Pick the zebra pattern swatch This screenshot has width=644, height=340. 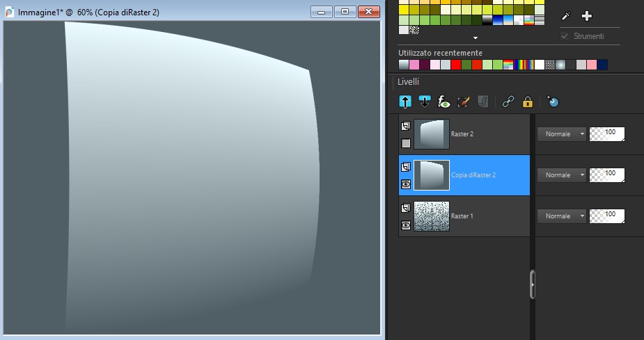(414, 30)
